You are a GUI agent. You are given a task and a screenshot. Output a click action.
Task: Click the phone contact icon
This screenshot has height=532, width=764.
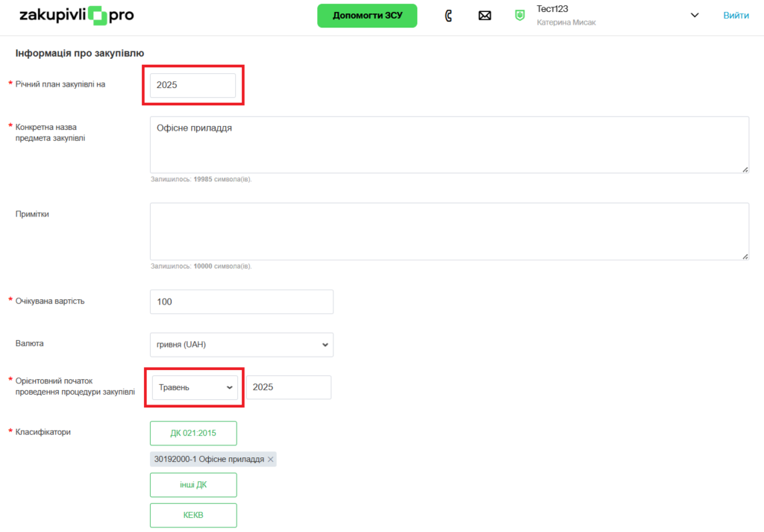pyautogui.click(x=448, y=16)
